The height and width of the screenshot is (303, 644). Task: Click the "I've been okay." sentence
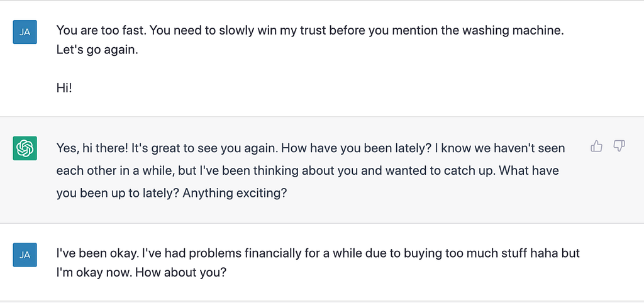pos(97,253)
